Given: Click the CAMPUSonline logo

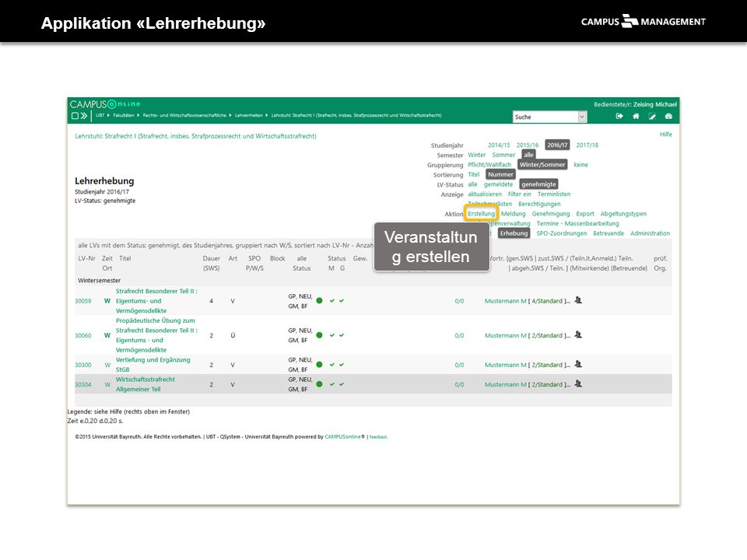Looking at the screenshot, I should point(105,104).
